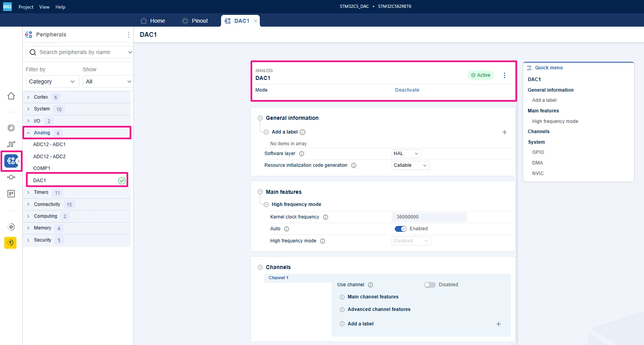
Task: Click info icon next to Software layer
Action: (302, 154)
